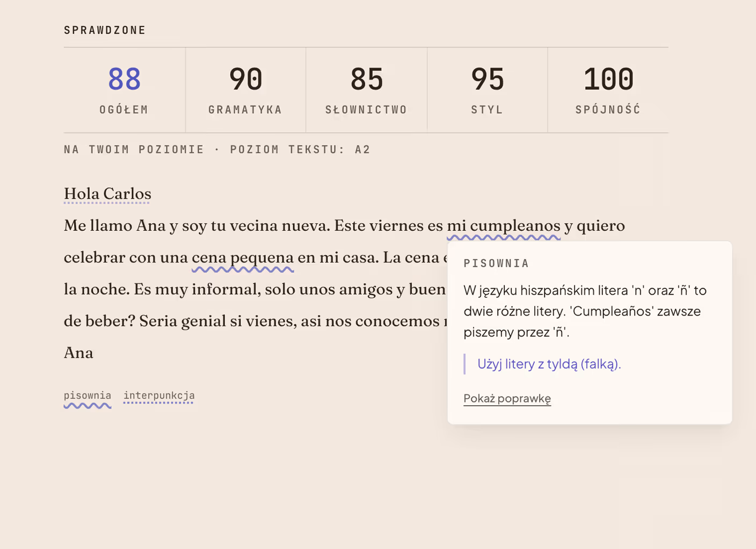The height and width of the screenshot is (549, 756).
Task: Click the signature 'Ana' line
Action: [78, 353]
